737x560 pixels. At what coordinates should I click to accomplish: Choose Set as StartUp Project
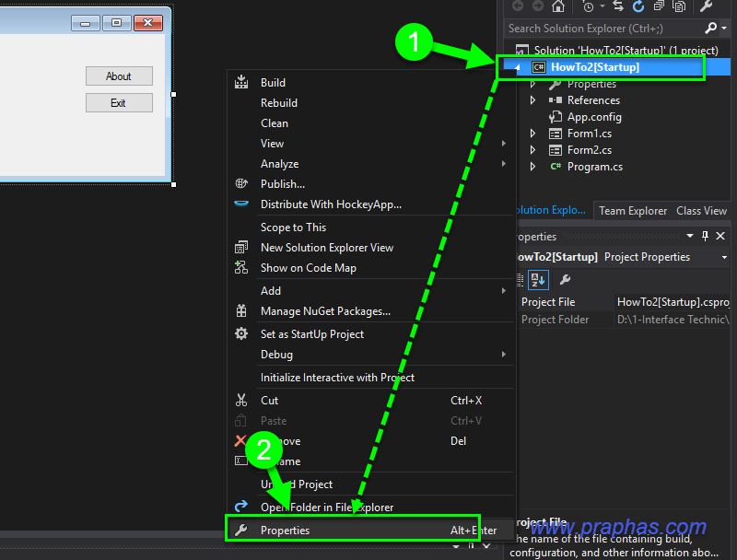371,334
